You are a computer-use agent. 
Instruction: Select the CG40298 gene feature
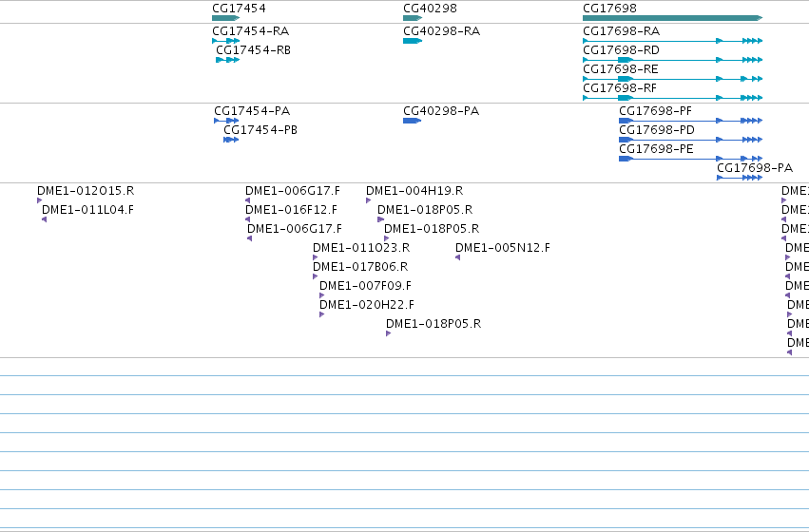coord(413,18)
